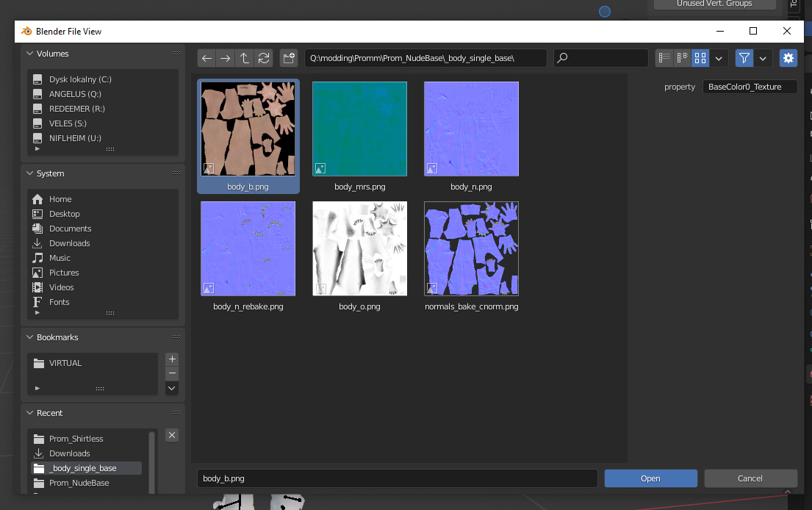Viewport: 812px width, 510px height.
Task: Navigate to parent directory
Action: coord(245,58)
